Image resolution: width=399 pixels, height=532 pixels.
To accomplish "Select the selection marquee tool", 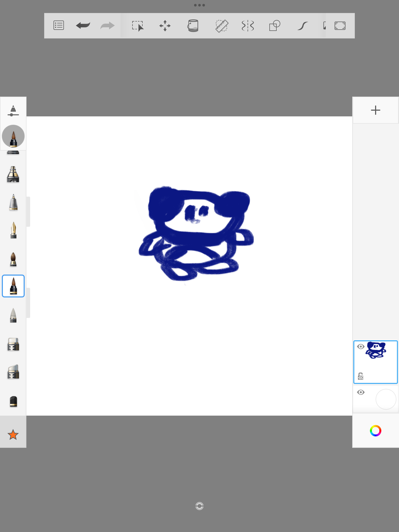I will point(138,26).
